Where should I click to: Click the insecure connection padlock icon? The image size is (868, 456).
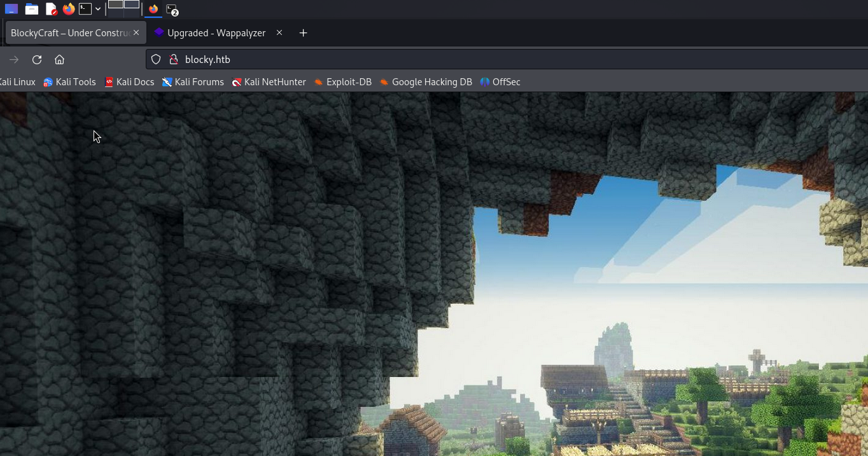click(173, 59)
